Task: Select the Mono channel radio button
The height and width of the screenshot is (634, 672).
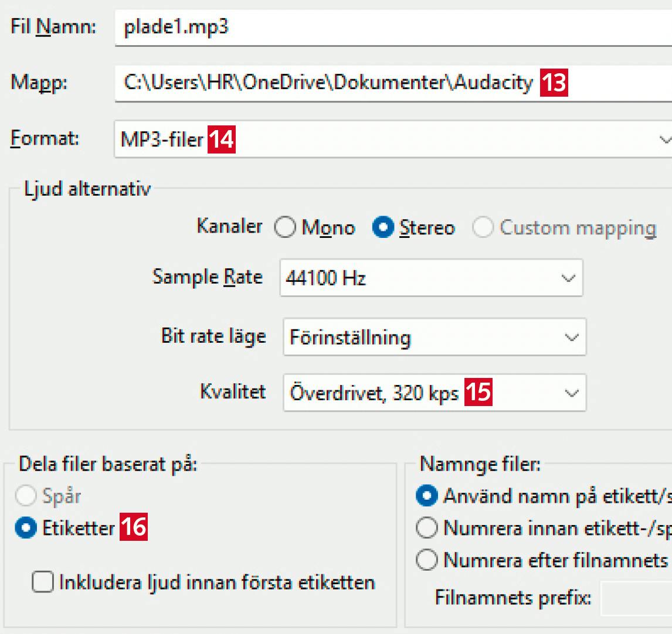Action: 285,228
